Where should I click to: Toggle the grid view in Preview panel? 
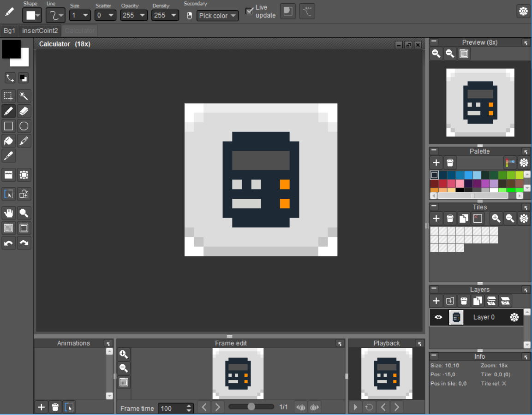pos(464,53)
